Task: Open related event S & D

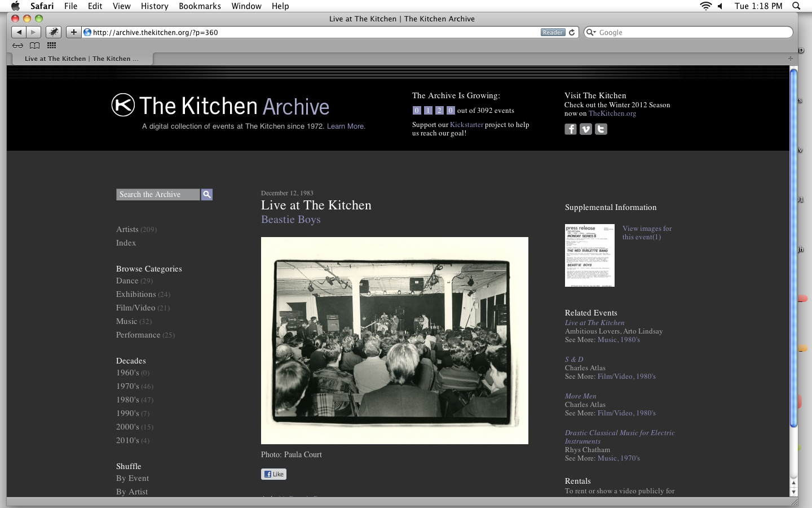Action: point(574,360)
